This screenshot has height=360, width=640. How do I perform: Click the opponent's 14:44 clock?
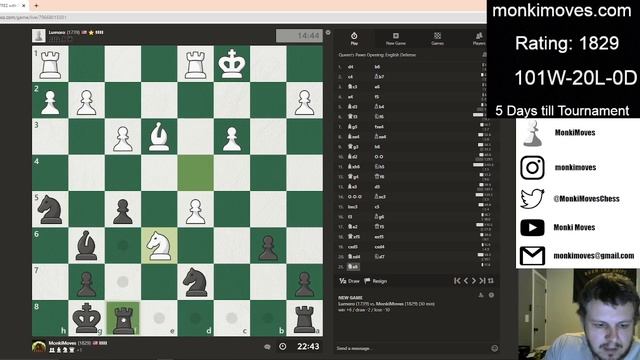(x=299, y=36)
